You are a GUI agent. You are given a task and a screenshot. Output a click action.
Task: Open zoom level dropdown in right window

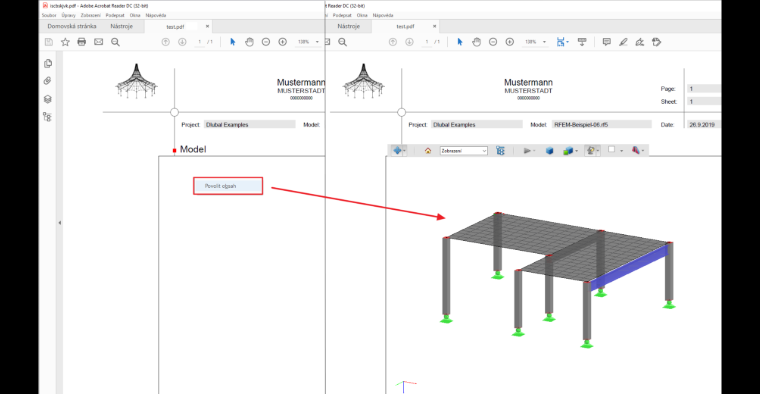coord(544,42)
